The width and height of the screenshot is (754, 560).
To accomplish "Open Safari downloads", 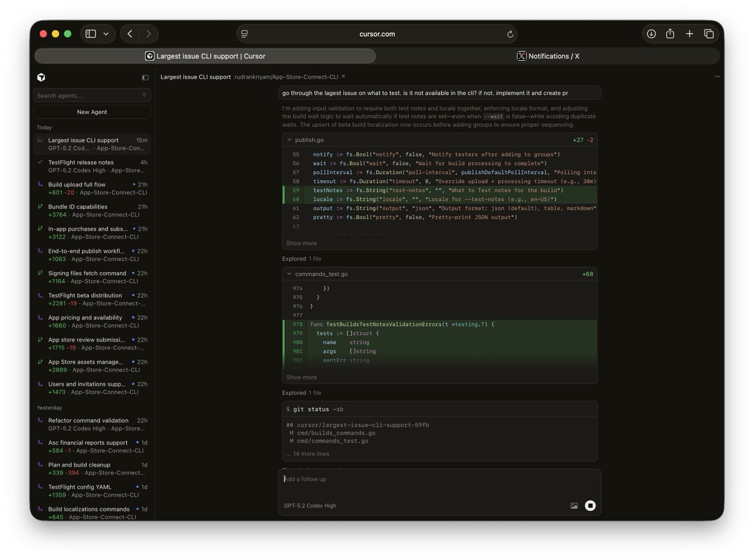I will [x=651, y=34].
